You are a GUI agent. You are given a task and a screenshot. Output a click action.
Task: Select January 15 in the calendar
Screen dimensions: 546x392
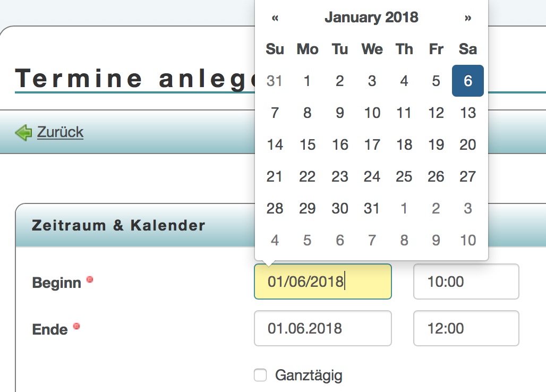click(x=307, y=144)
